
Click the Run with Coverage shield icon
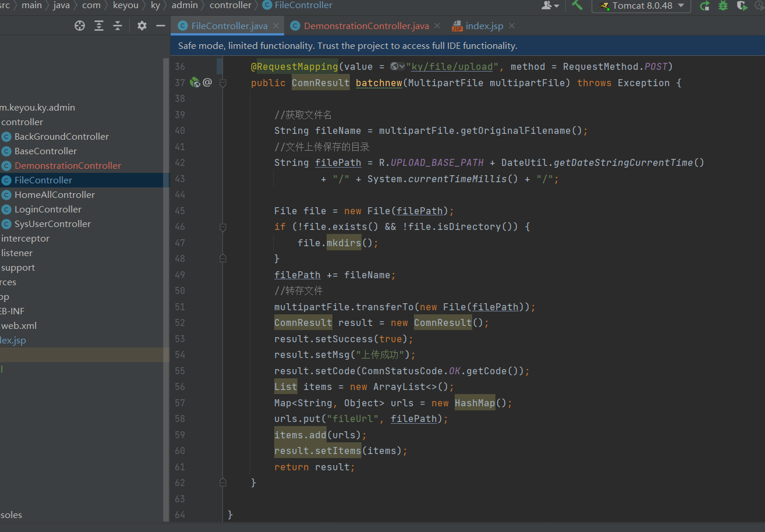[x=742, y=6]
